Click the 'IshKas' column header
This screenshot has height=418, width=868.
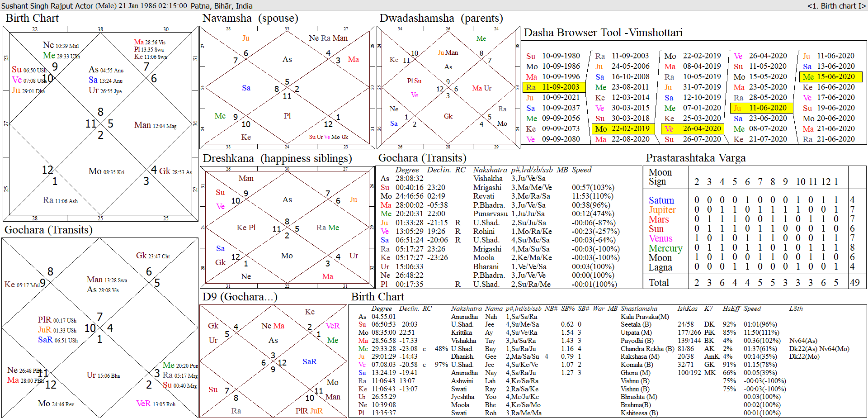[x=687, y=309]
